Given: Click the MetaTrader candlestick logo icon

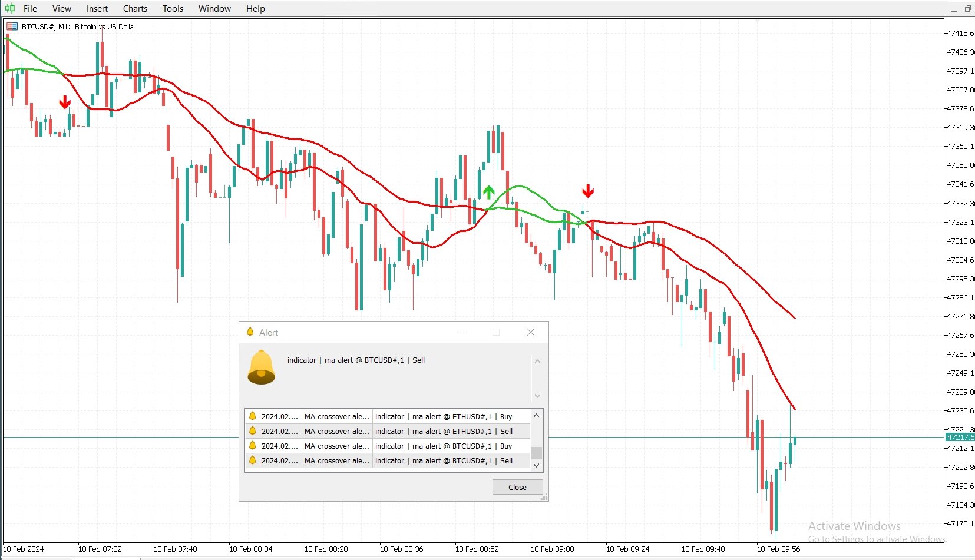Looking at the screenshot, I should tap(8, 8).
